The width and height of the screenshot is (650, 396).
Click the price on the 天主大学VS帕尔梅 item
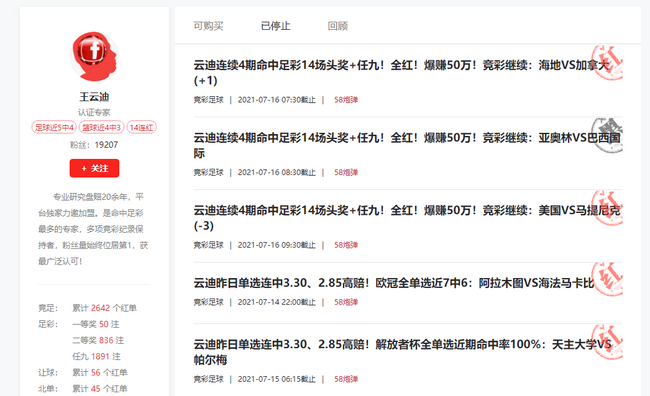coord(346,379)
